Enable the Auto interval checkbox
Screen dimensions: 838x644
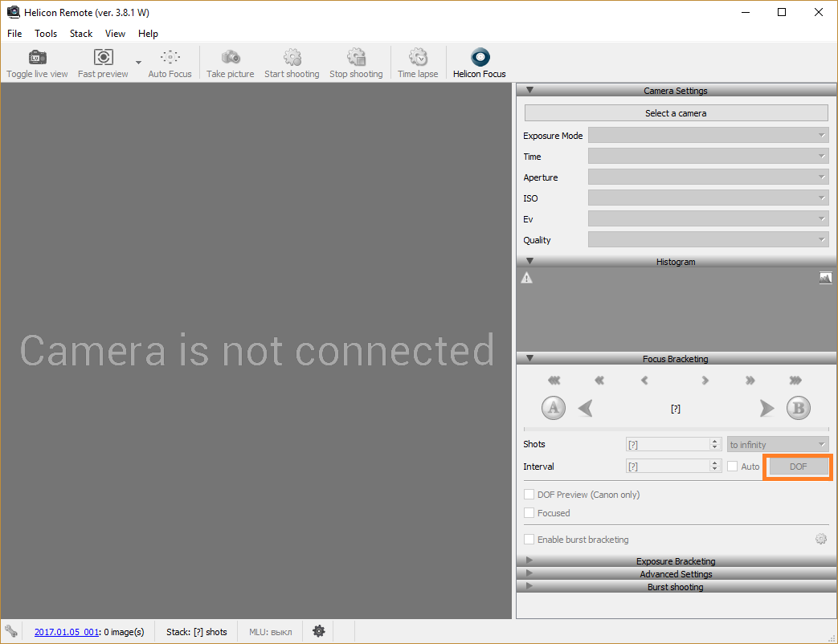(732, 467)
